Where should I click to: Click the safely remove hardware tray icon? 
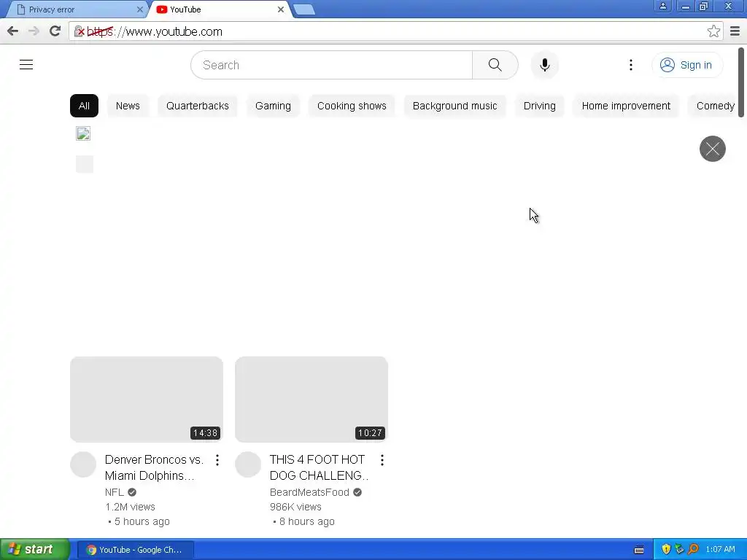[679, 550]
